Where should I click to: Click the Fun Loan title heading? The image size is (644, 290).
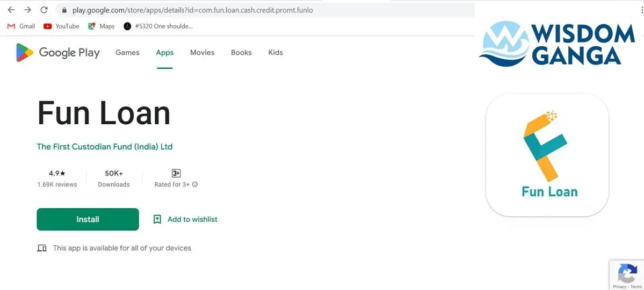104,113
